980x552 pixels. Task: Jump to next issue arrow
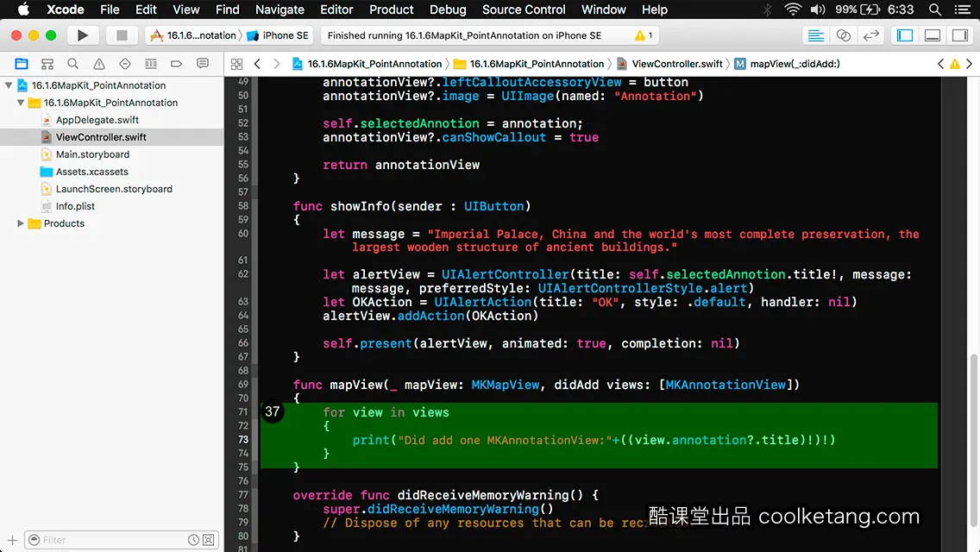[970, 64]
